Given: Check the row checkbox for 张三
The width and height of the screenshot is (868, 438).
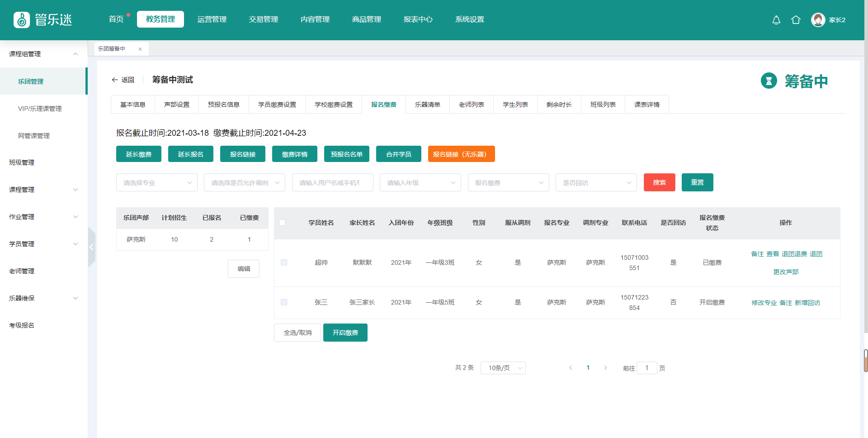Looking at the screenshot, I should click(x=284, y=302).
